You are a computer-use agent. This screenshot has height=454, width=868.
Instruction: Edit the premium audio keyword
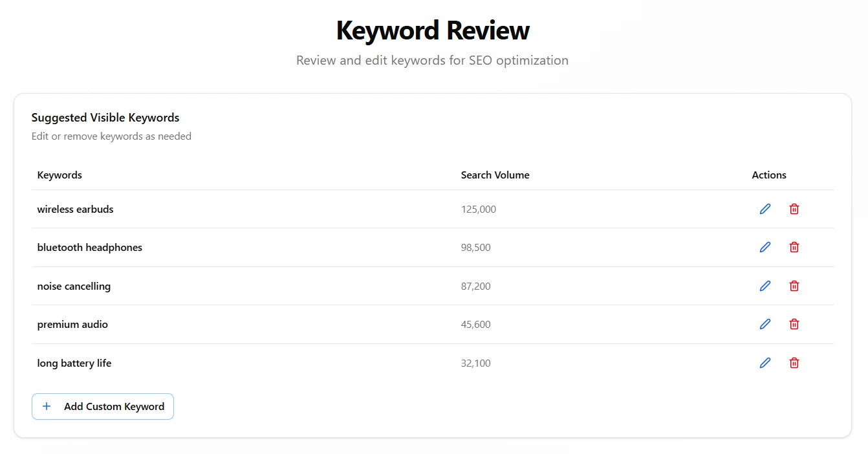point(765,324)
